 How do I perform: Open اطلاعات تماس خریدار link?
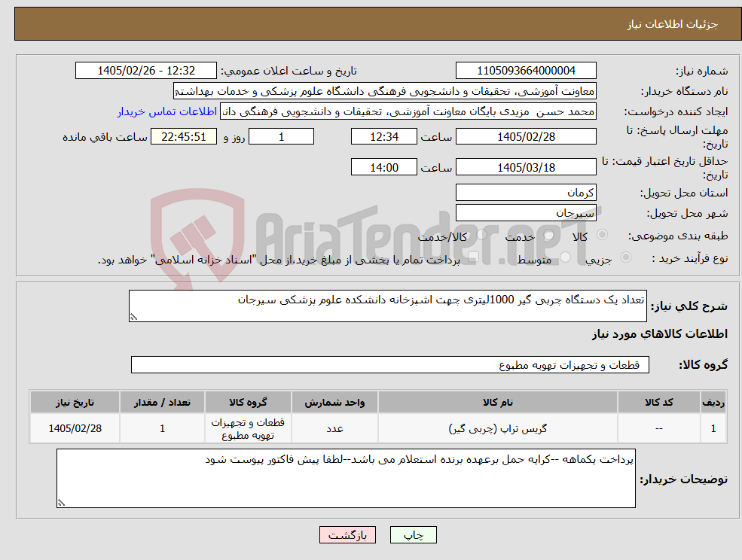tap(167, 111)
